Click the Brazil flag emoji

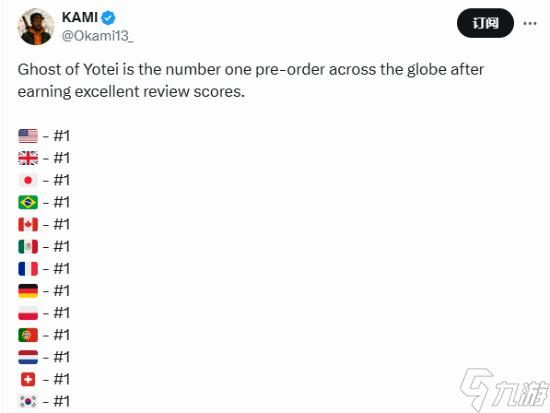tap(28, 202)
